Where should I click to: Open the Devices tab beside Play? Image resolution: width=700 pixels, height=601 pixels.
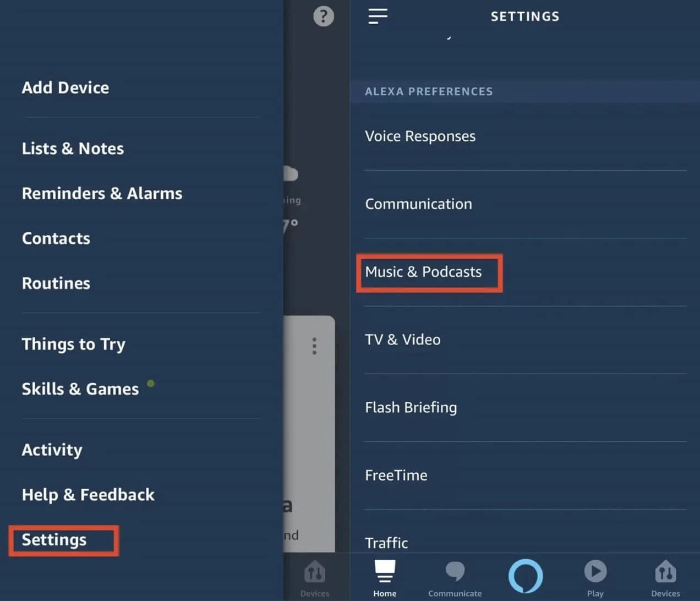pos(665,578)
